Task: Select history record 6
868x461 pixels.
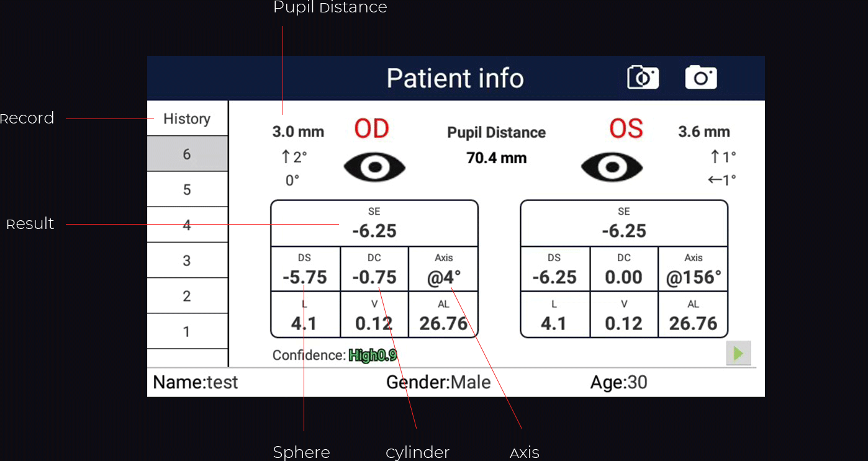Action: (x=187, y=154)
